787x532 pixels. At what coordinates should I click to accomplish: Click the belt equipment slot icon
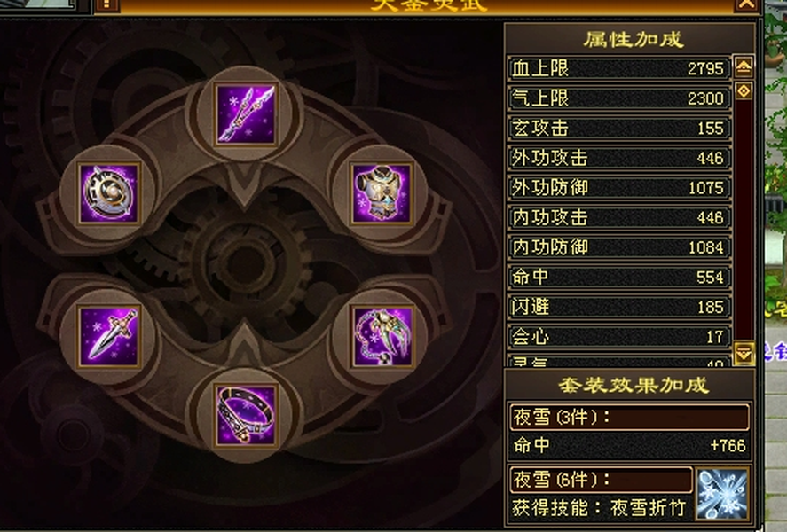pos(246,415)
